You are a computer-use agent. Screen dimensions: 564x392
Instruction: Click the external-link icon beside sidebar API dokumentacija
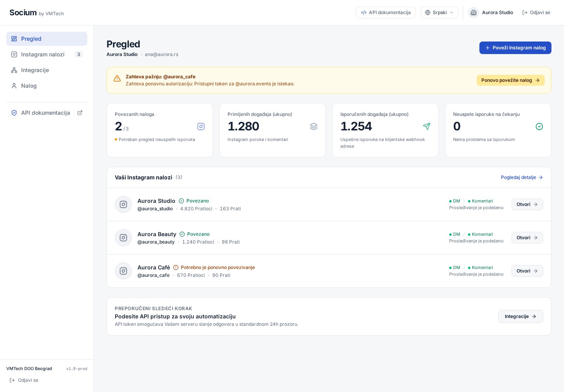80,113
